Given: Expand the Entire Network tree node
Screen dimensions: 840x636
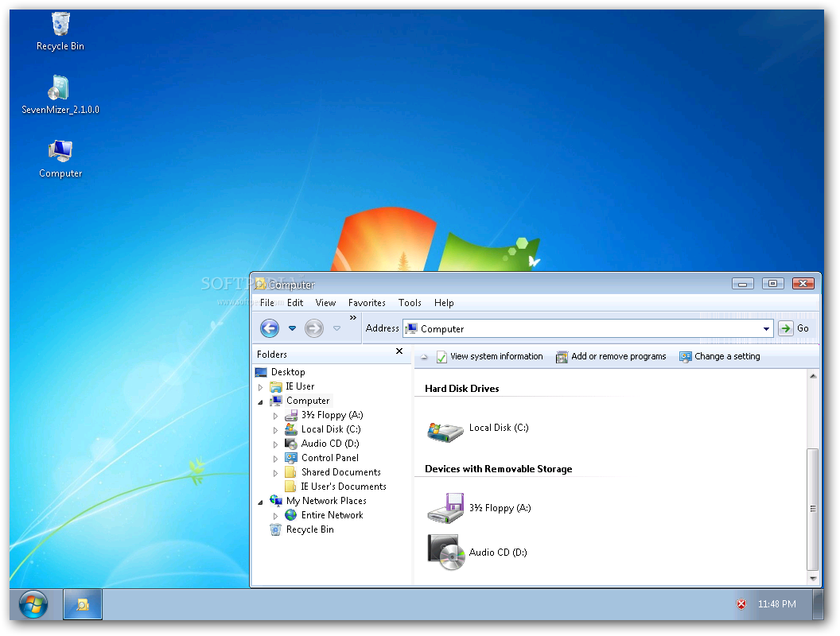Looking at the screenshot, I should pos(275,516).
